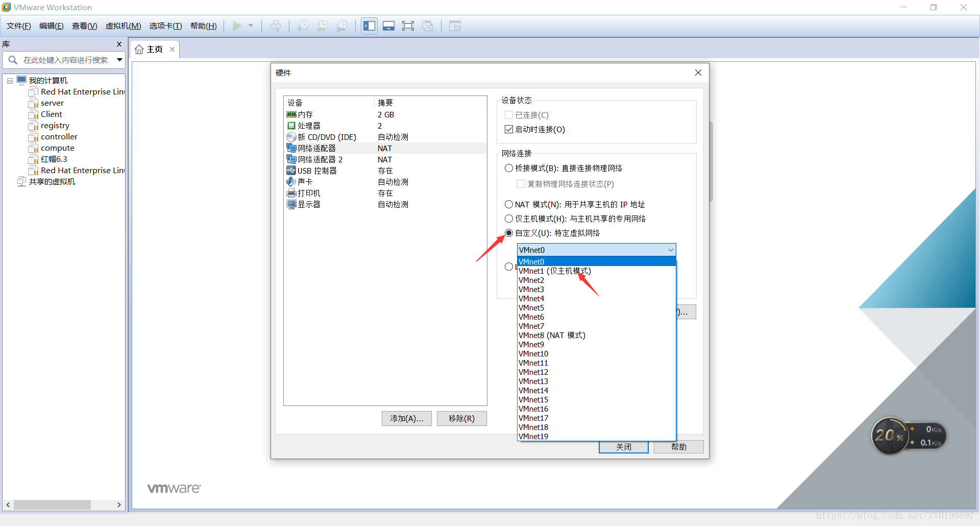The image size is (980, 526).
Task: Select the server VM in library
Action: point(52,103)
